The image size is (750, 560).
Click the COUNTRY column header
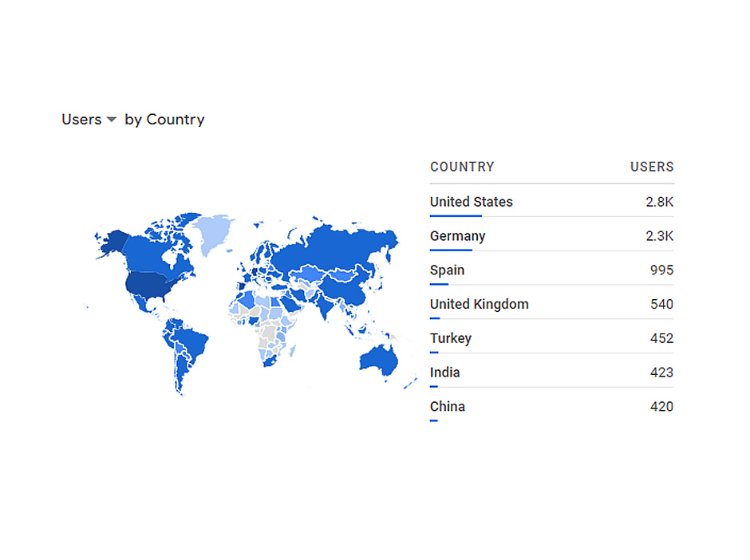(x=462, y=167)
